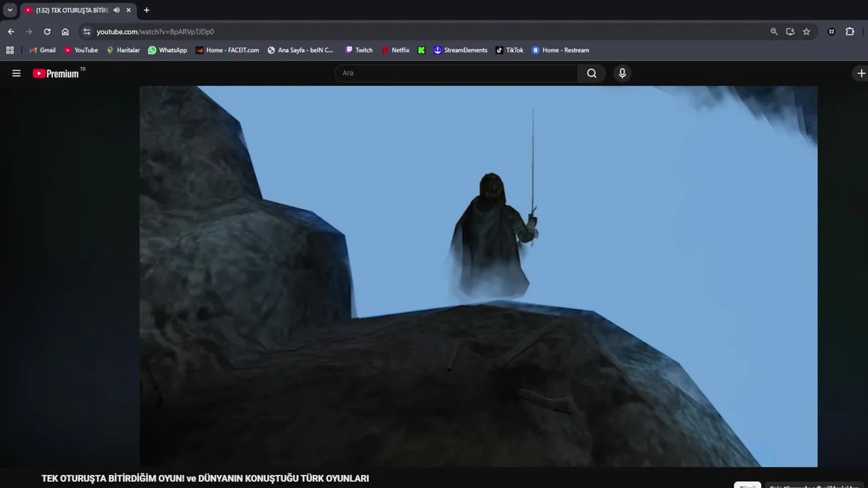868x488 pixels.
Task: Mute the tab via its speaker icon
Action: coord(117,10)
